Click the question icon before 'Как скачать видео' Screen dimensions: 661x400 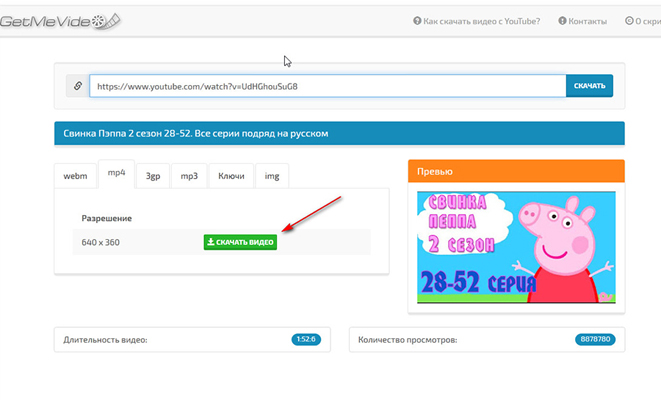(x=417, y=21)
